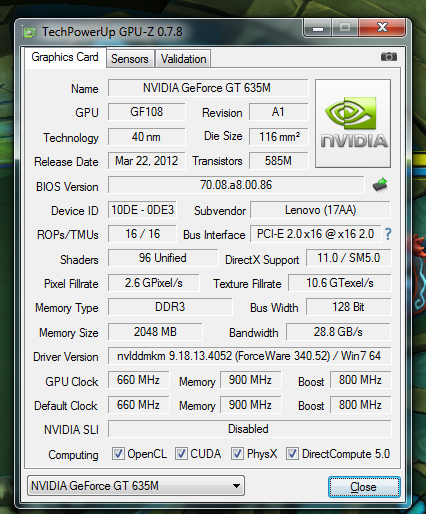Click the Default Clock value 660 MHz
This screenshot has width=426, height=514.
138,405
